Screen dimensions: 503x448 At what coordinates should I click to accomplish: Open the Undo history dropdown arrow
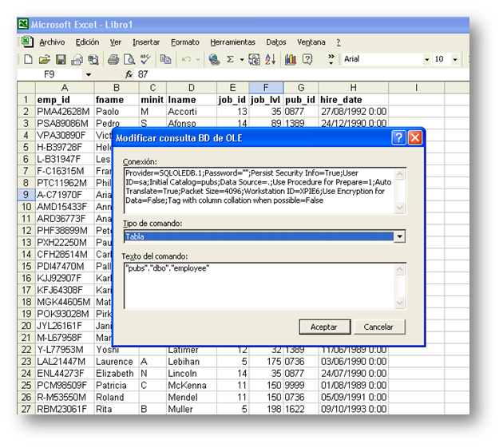(198, 59)
